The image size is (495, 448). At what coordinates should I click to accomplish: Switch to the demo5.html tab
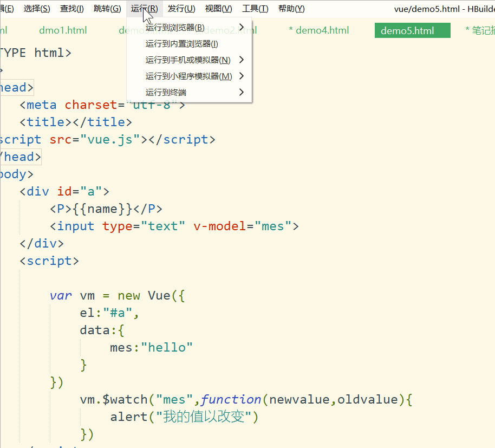[x=412, y=30]
